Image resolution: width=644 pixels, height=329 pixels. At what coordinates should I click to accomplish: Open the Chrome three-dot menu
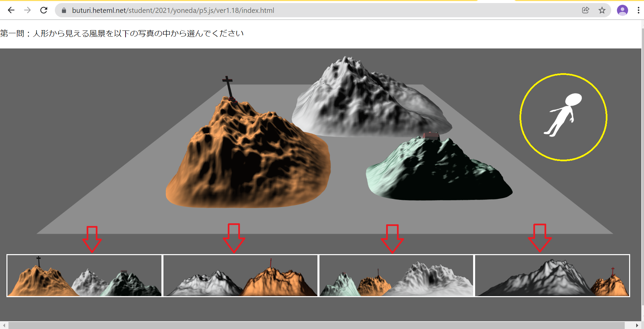coord(638,10)
